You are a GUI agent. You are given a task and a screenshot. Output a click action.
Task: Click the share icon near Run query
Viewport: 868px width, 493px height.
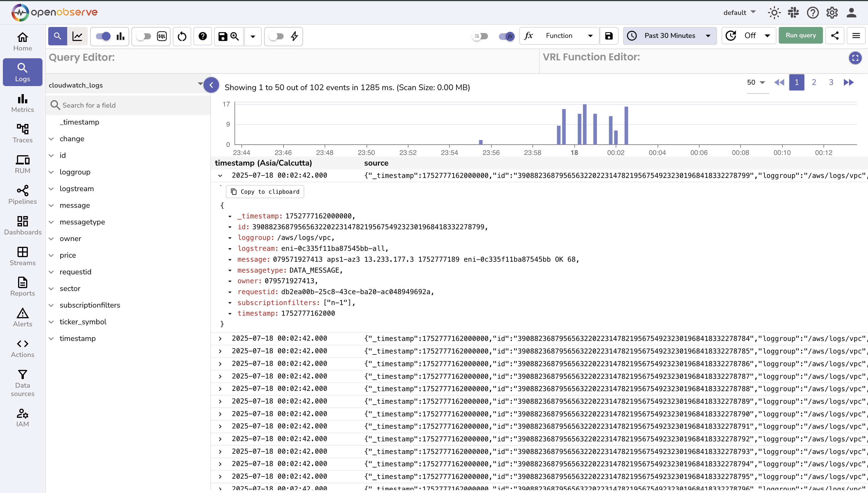(x=835, y=35)
